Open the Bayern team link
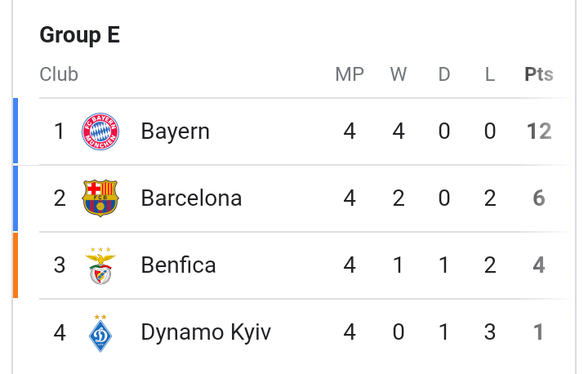The image size is (588, 374). [x=175, y=131]
